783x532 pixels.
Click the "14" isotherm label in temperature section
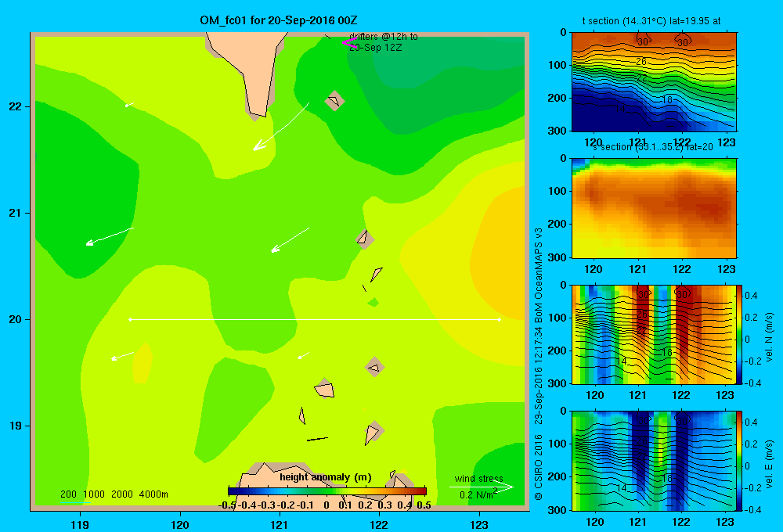(619, 108)
